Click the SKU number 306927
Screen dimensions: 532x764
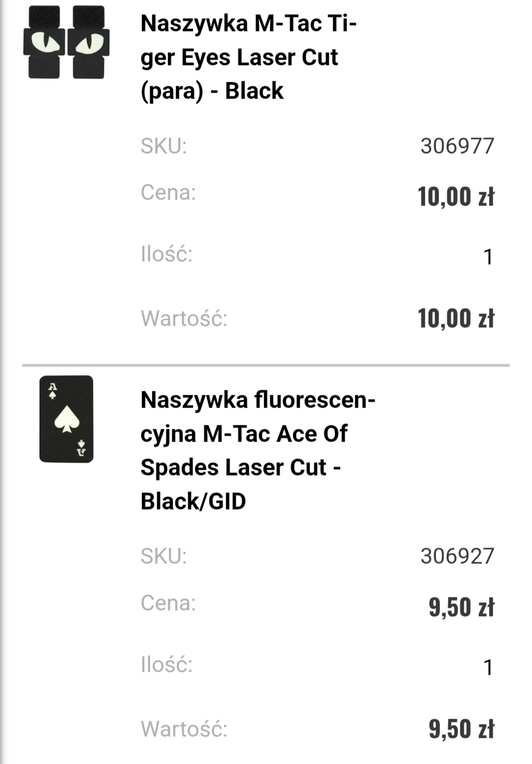click(x=457, y=556)
